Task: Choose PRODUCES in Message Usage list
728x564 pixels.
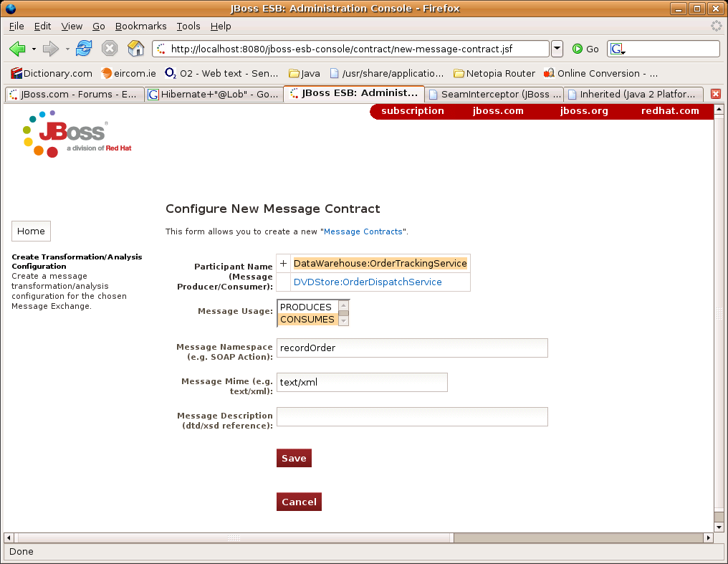Action: pyautogui.click(x=306, y=307)
